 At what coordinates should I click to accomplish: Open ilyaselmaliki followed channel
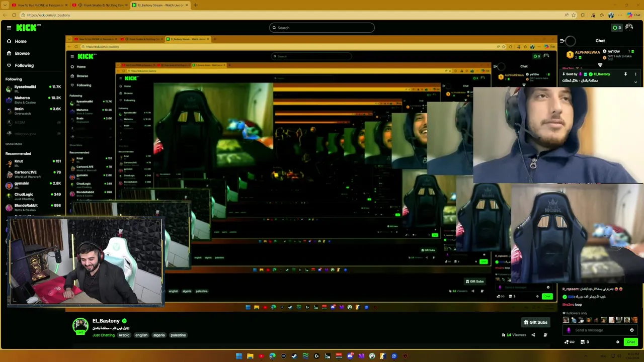coord(33,88)
